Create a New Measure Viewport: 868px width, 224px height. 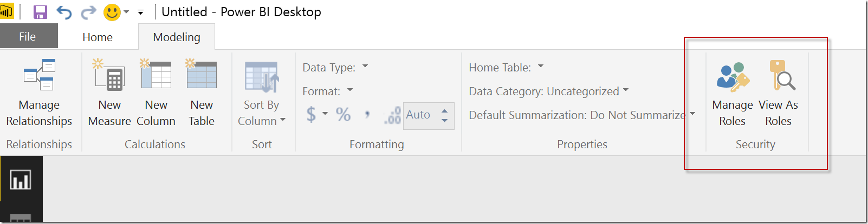(x=109, y=93)
